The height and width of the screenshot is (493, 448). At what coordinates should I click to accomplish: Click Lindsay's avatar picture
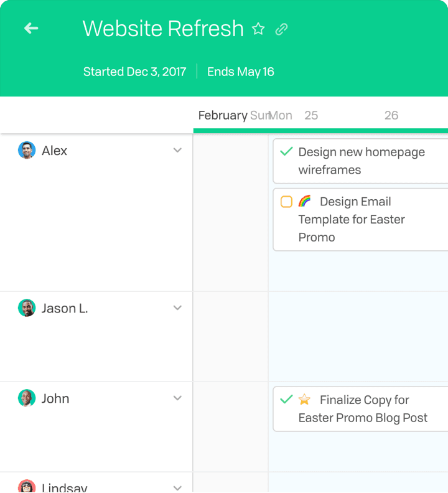tap(27, 487)
